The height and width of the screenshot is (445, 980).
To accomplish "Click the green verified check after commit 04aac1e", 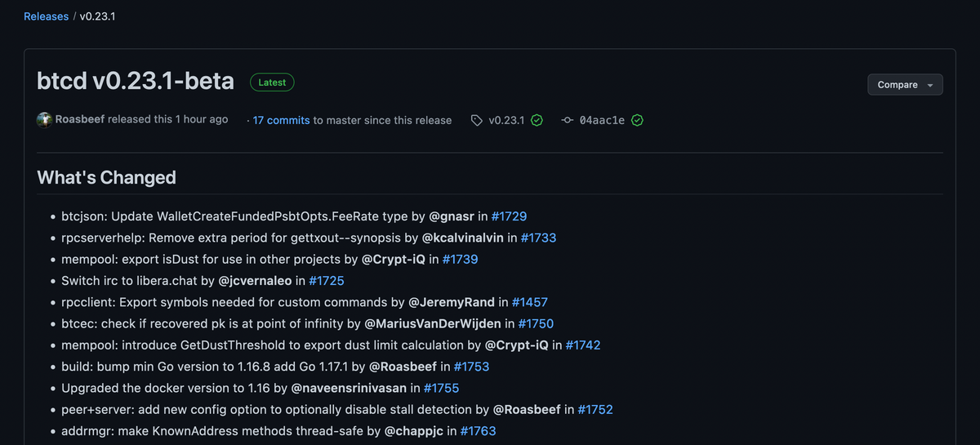I will (x=637, y=120).
